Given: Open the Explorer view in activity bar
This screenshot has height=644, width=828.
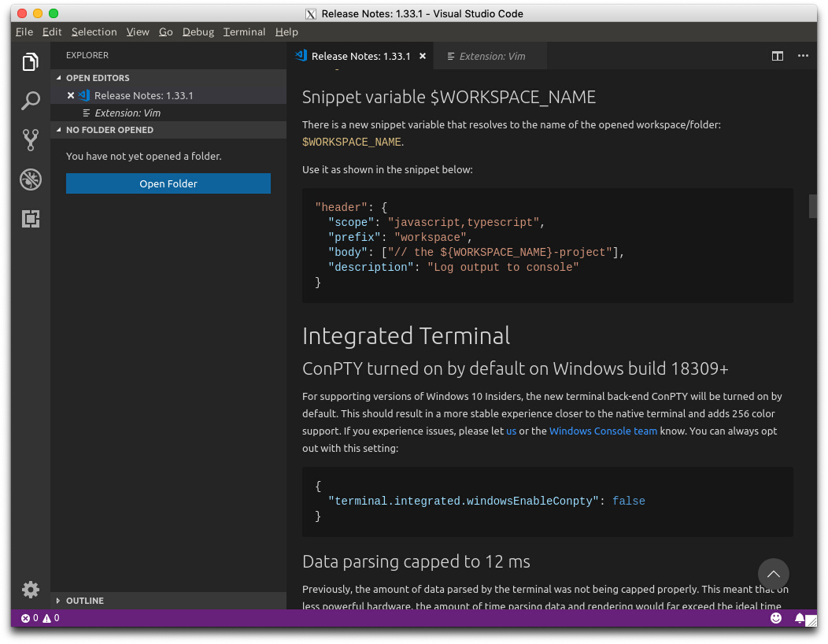Looking at the screenshot, I should coord(30,62).
